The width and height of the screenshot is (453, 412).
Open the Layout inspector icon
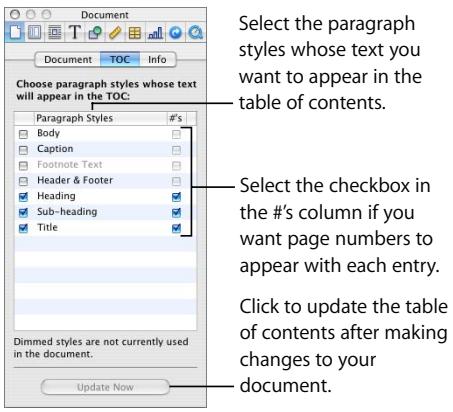click(x=34, y=32)
